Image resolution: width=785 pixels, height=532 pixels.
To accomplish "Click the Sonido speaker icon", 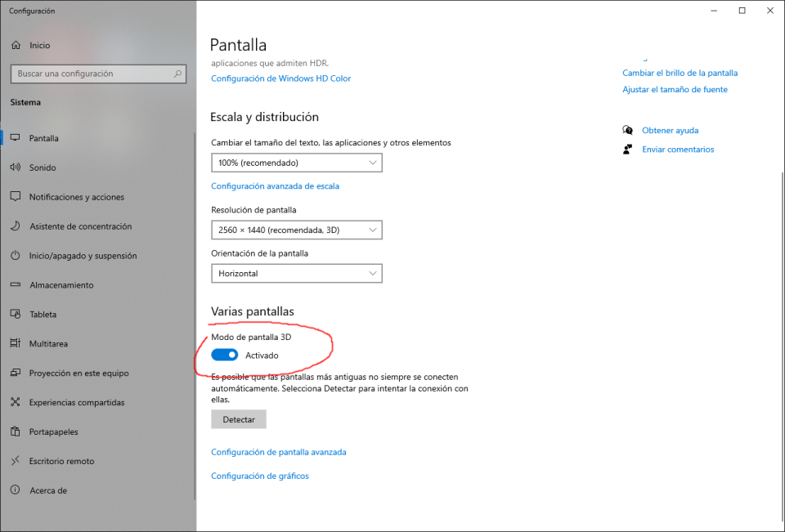I will click(15, 168).
